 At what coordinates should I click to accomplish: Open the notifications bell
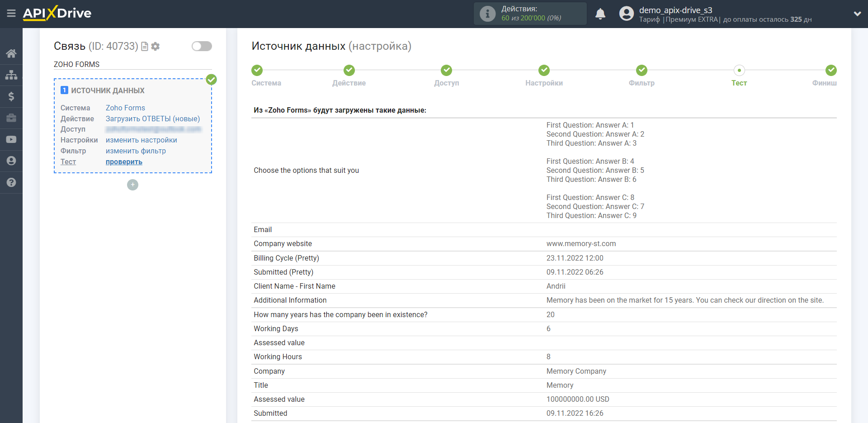[x=600, y=14]
